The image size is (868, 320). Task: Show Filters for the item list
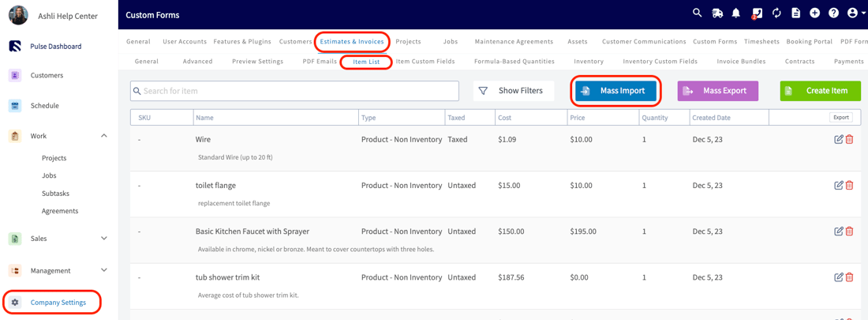(513, 90)
